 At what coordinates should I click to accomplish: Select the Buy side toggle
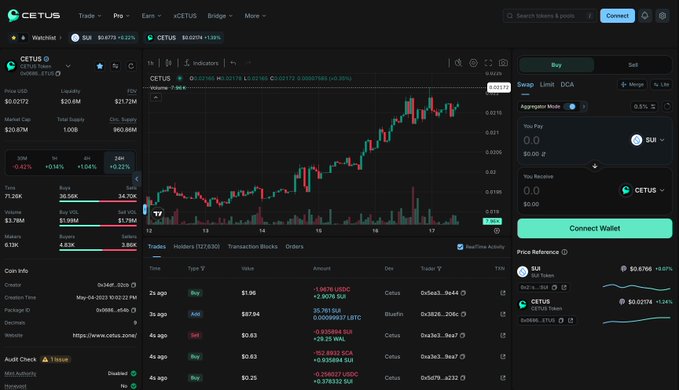[556, 65]
